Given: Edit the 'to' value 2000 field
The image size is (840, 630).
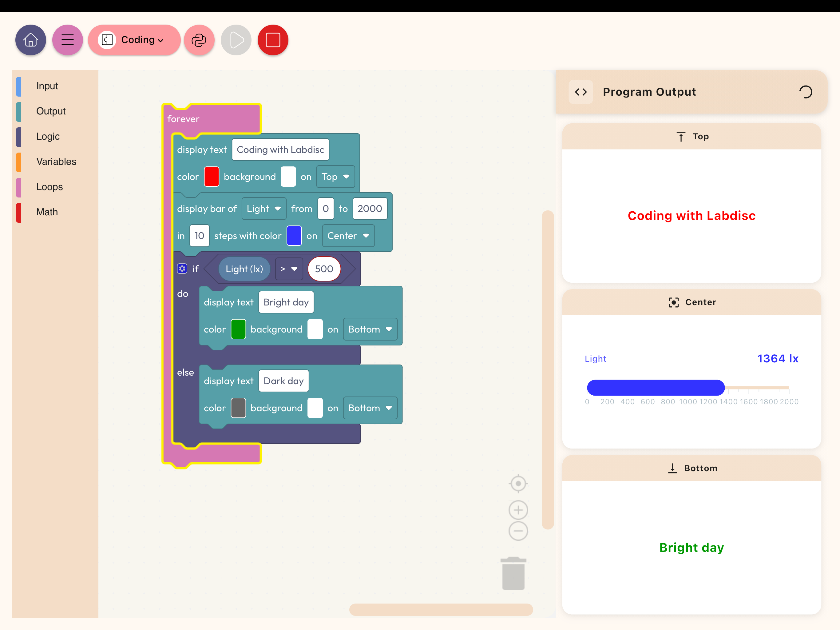Looking at the screenshot, I should click(370, 209).
